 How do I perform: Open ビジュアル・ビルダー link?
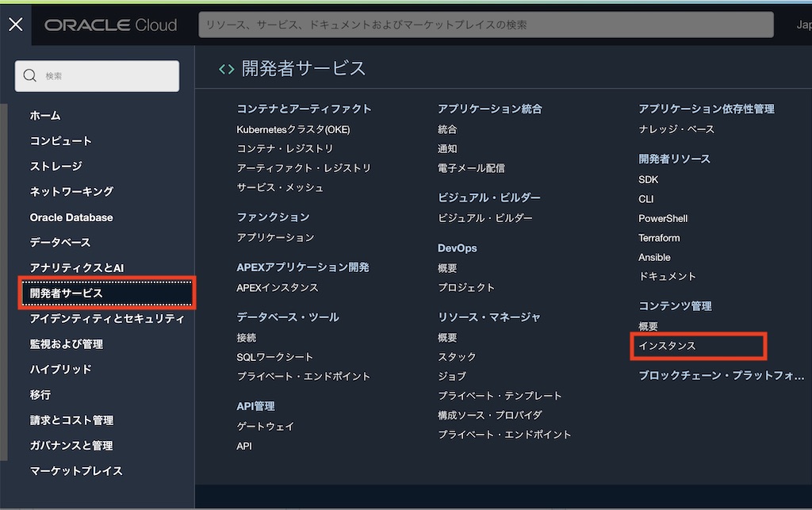click(x=485, y=218)
